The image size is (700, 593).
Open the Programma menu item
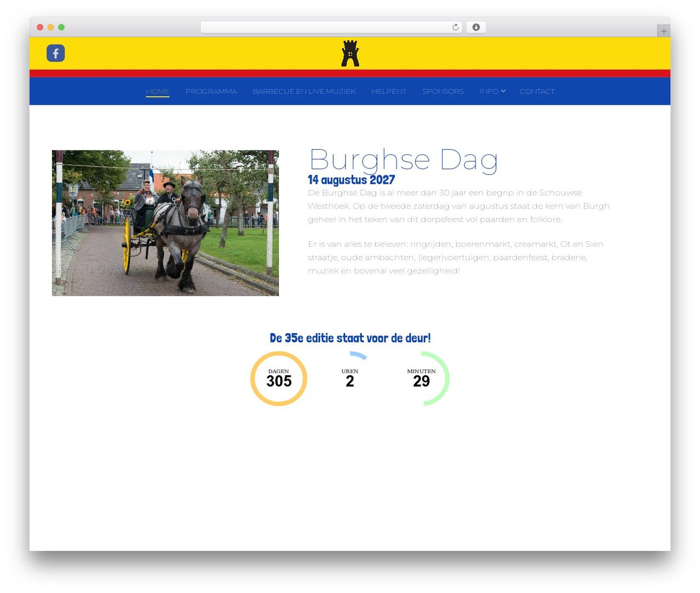point(211,91)
